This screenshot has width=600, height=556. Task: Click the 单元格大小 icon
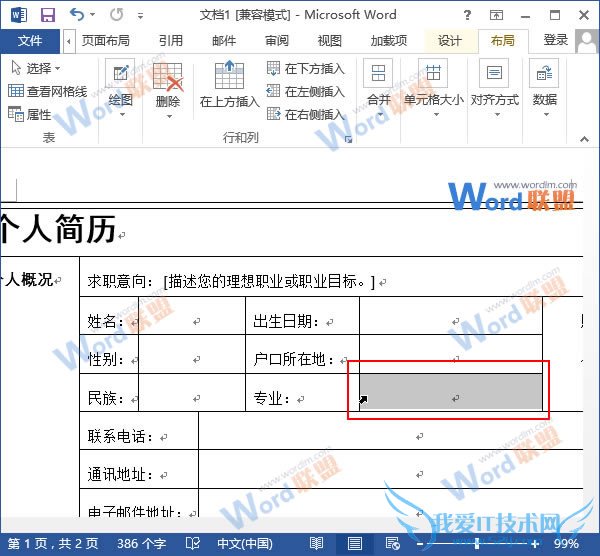coord(433,73)
